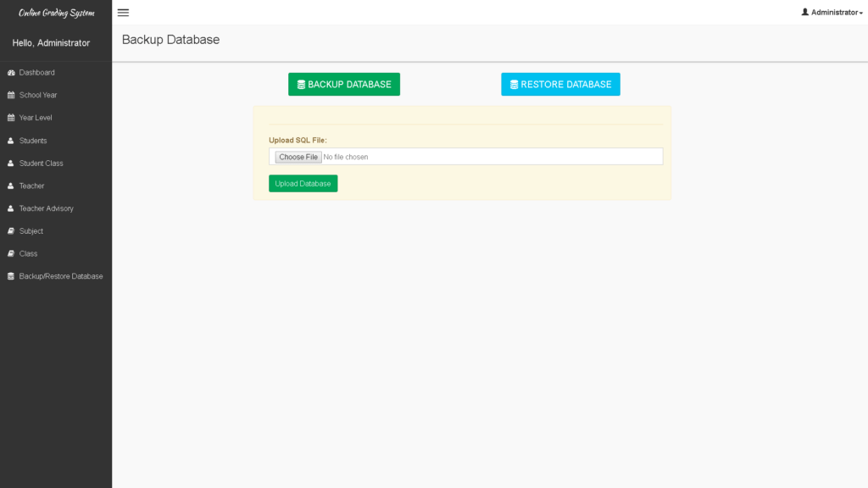Open Teacher via its sidebar icon
The height and width of the screenshot is (488, 868).
[x=10, y=186]
